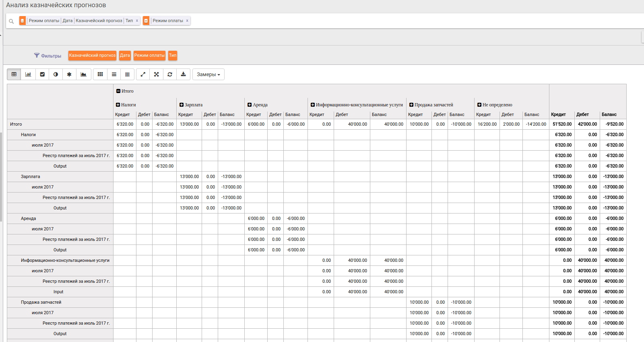
Task: Click the 'Анализ казначейских прогнозов' page title
Action: 56,5
